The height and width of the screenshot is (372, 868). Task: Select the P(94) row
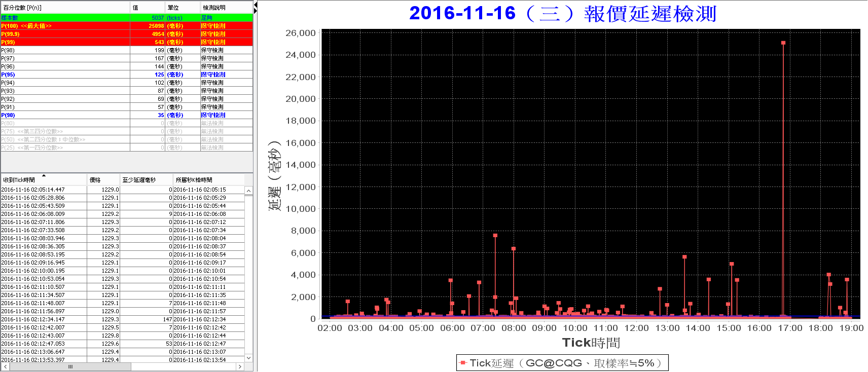tap(127, 83)
